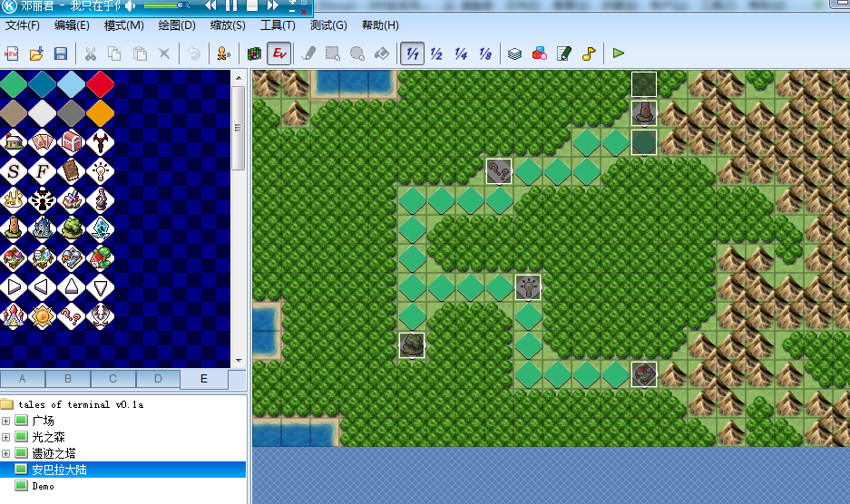Pick the orange diamond tile in palette
The height and width of the screenshot is (504, 850).
[x=101, y=113]
